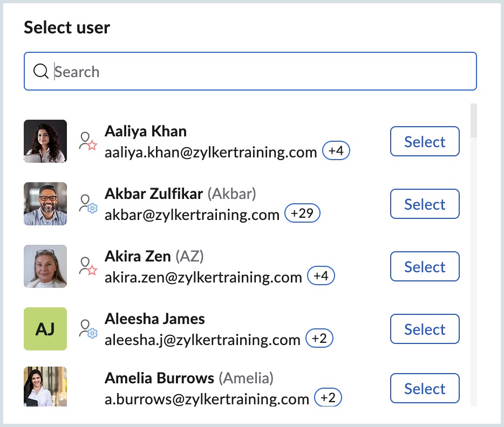504x427 pixels.
Task: Click Aaliya Khan's profile photo
Action: pyautogui.click(x=45, y=141)
